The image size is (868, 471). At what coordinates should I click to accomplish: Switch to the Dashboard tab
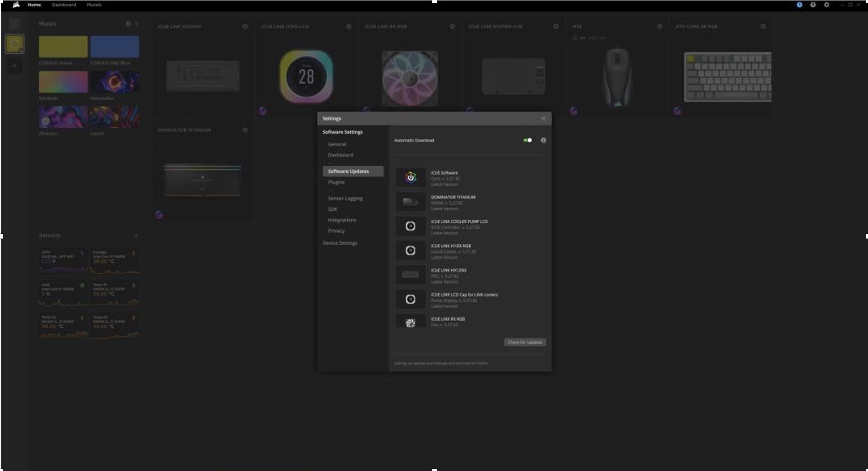(64, 5)
